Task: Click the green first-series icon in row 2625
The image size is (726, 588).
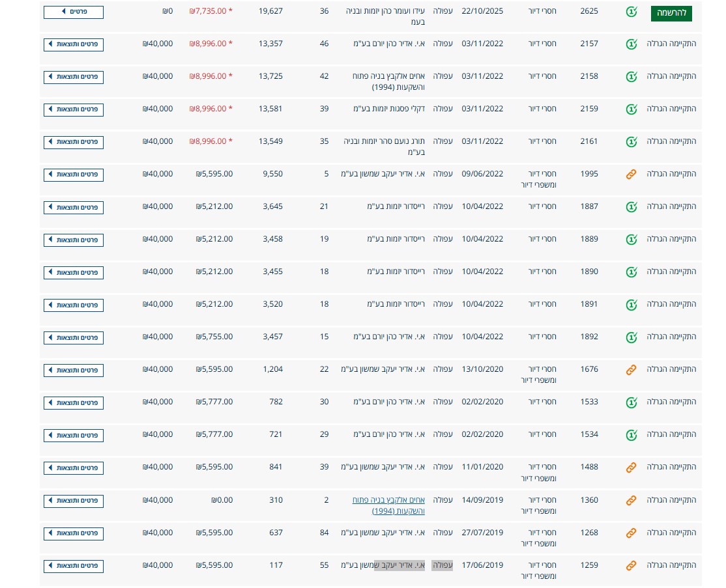Action: coord(632,12)
